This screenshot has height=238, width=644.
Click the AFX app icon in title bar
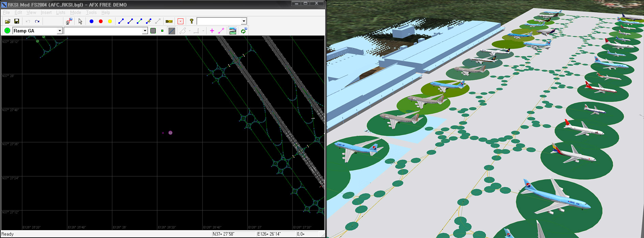coord(4,4)
